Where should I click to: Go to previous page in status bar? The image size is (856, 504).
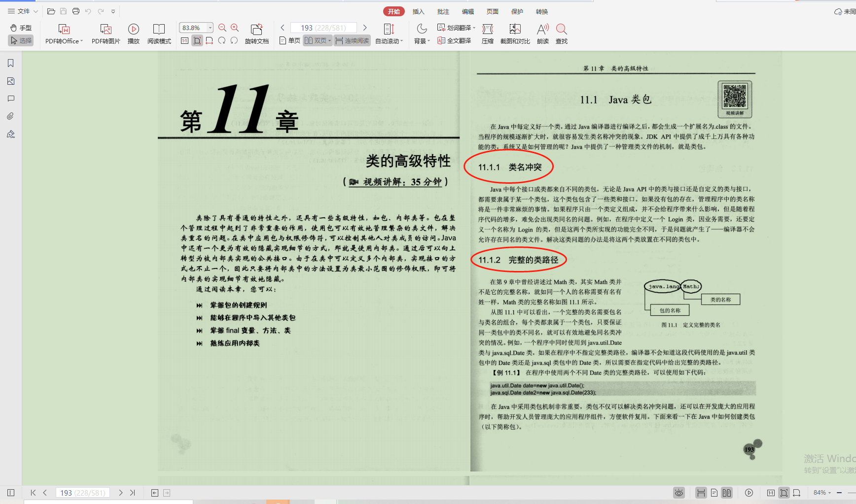pos(45,493)
